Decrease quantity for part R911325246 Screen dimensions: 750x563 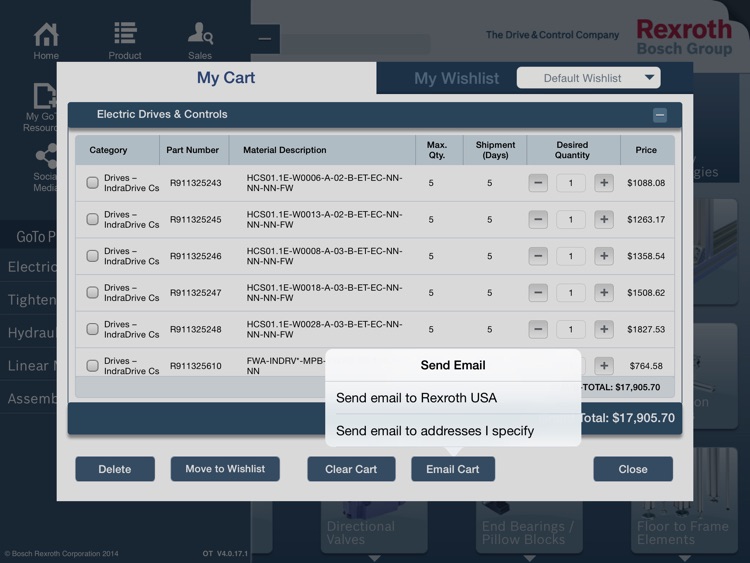click(x=538, y=256)
